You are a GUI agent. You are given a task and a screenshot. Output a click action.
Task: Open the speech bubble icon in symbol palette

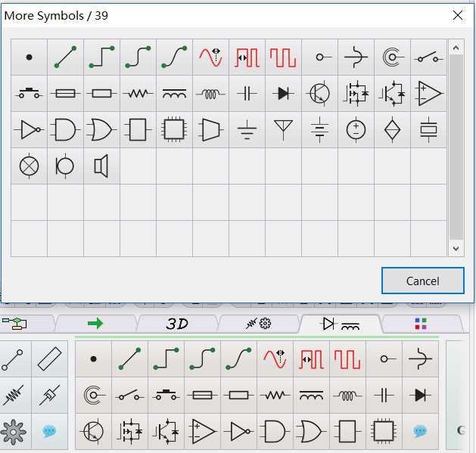(421, 432)
